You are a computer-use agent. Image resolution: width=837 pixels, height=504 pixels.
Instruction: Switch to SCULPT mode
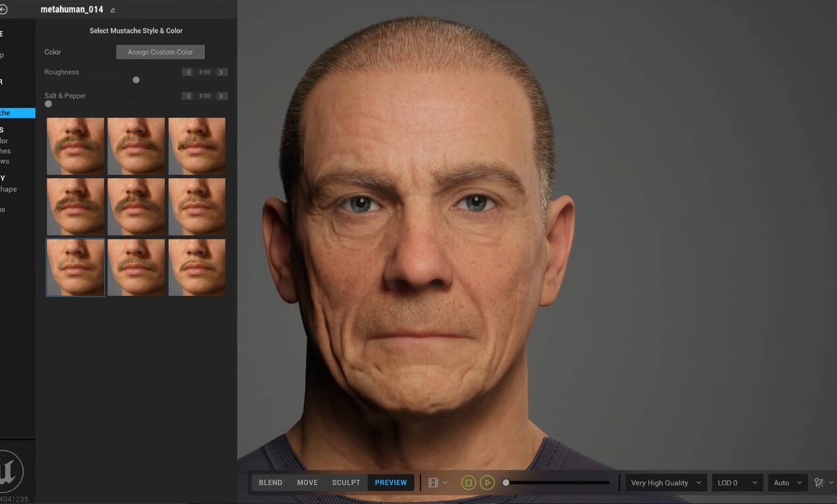[345, 483]
